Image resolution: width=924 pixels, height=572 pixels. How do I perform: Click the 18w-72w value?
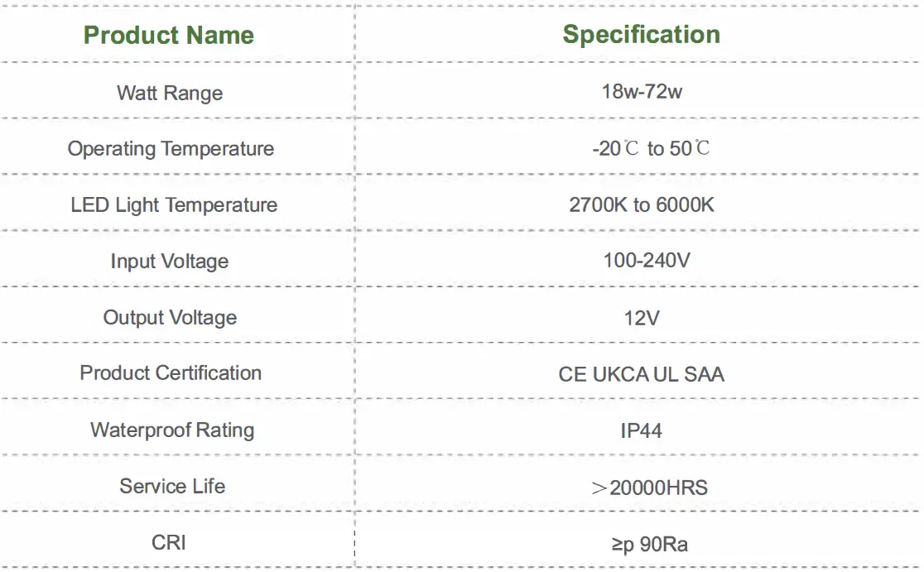(x=642, y=91)
